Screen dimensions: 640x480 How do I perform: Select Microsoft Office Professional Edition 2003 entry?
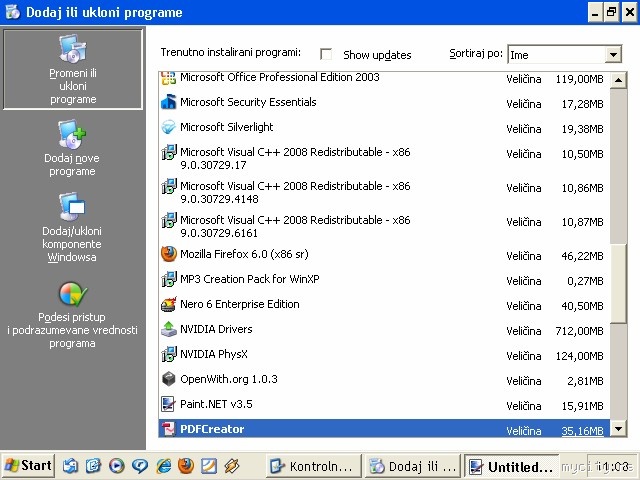coord(280,77)
